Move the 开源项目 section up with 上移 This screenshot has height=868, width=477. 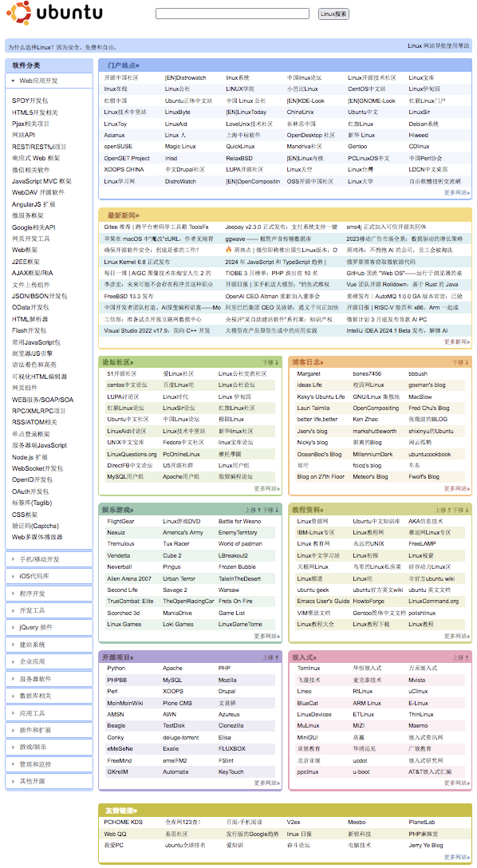pos(270,657)
